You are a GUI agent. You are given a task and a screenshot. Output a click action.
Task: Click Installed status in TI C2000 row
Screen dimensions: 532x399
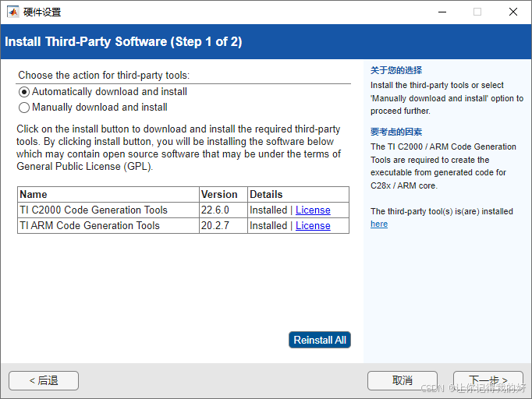(x=268, y=210)
